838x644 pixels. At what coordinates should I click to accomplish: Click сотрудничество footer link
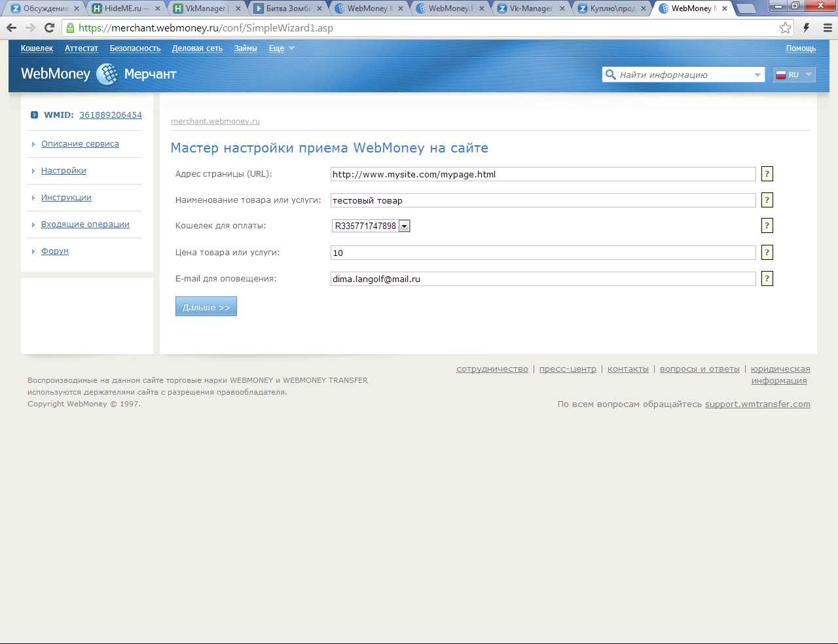click(x=492, y=369)
